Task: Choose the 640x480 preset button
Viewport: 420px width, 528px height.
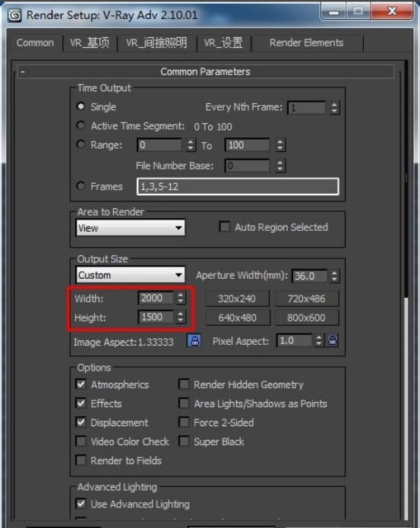Action: point(237,318)
